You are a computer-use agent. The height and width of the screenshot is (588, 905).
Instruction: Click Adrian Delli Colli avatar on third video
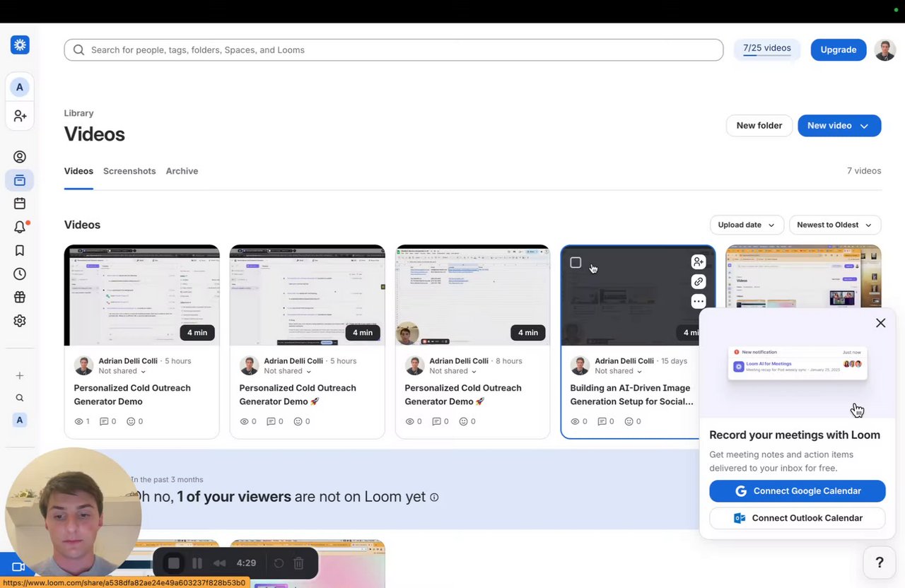coord(414,365)
